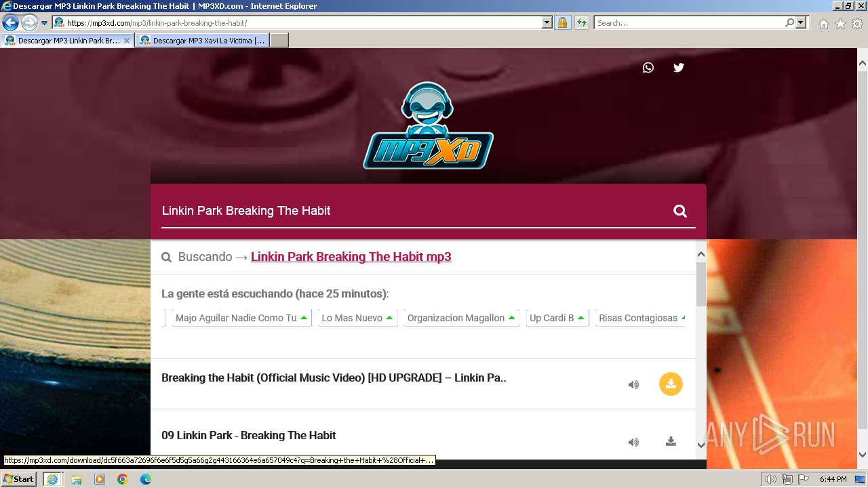Open the security lock report icon
This screenshot has width=868, height=488.
pos(562,22)
